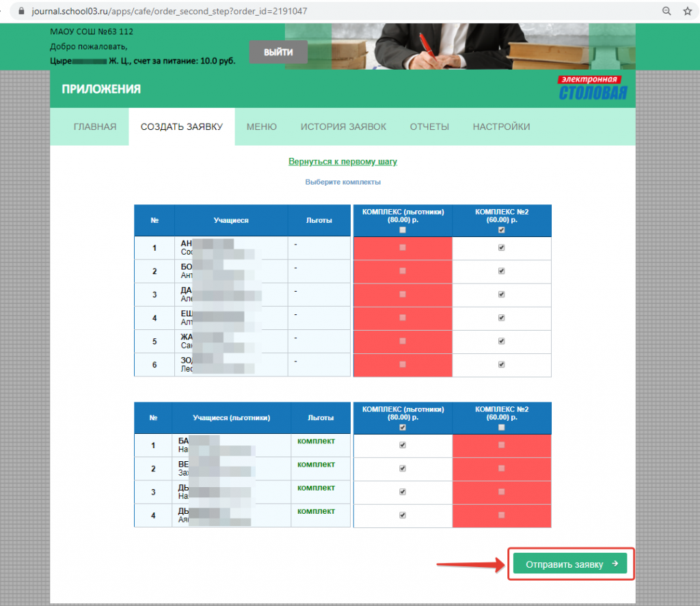Submit order with Отправить заявку button
700x606 pixels.
click(570, 564)
